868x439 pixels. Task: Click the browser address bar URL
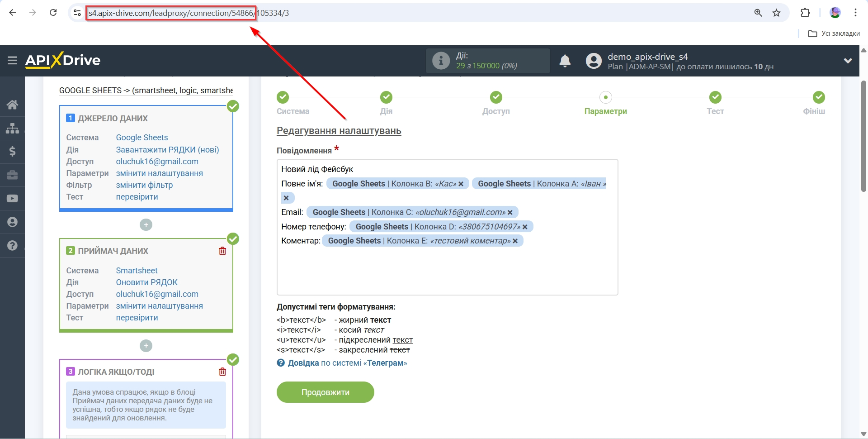(x=189, y=13)
